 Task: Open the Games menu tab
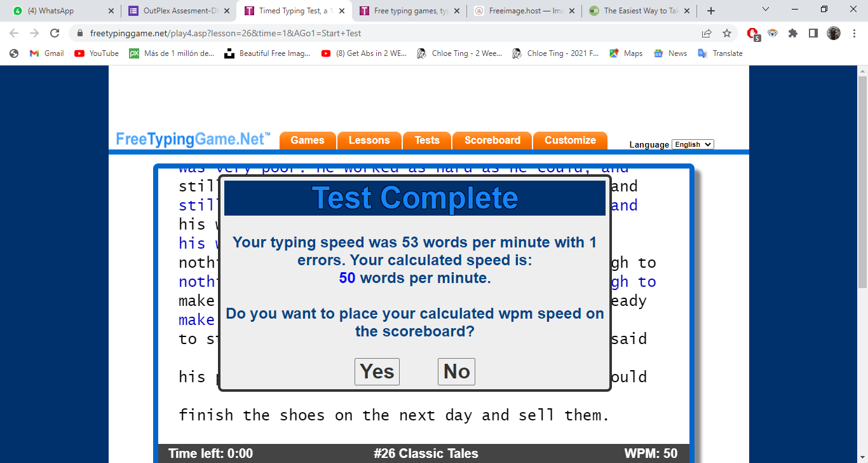pos(308,141)
